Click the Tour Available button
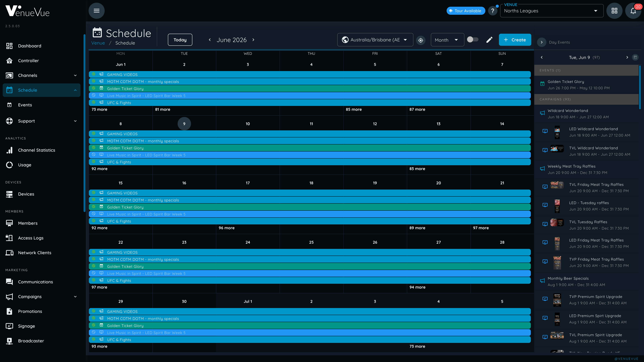Viewport: 644px width, 362px height. 466,11
